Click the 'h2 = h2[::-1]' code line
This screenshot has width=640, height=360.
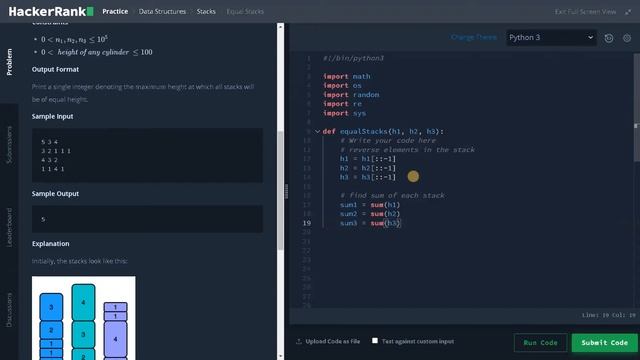(368, 168)
